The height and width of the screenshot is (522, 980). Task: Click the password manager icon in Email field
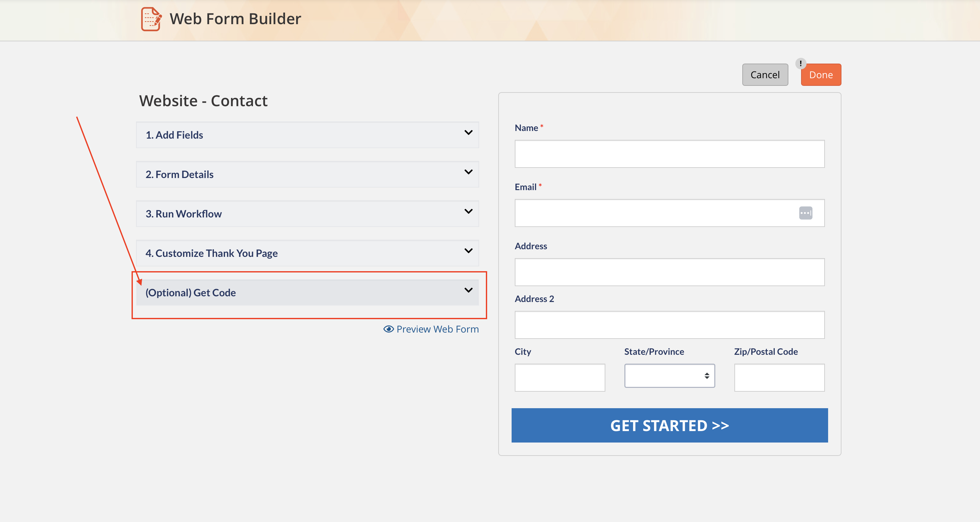[x=805, y=213]
